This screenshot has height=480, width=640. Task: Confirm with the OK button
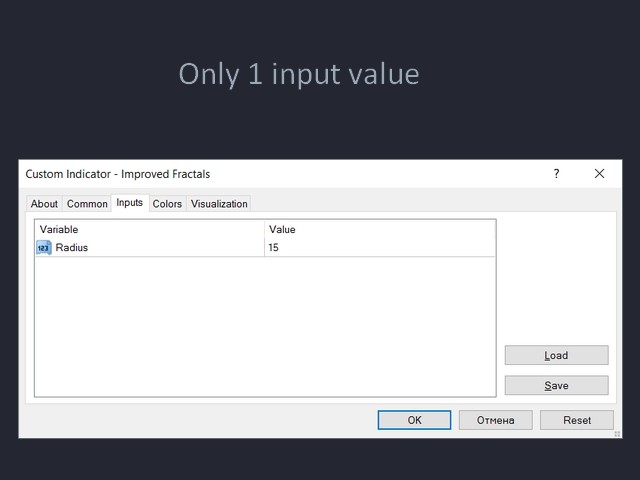point(414,420)
